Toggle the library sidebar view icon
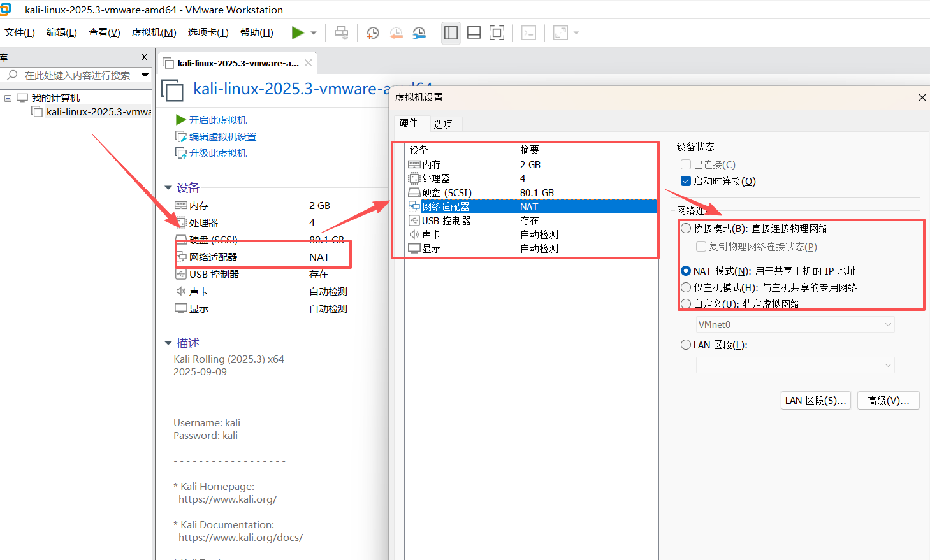The image size is (930, 560). click(x=451, y=32)
